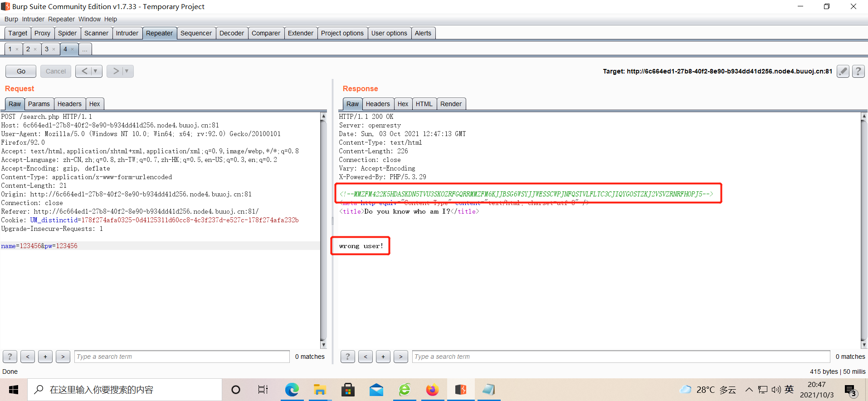Image resolution: width=868 pixels, height=401 pixels.
Task: Open User options tab
Action: [x=389, y=33]
